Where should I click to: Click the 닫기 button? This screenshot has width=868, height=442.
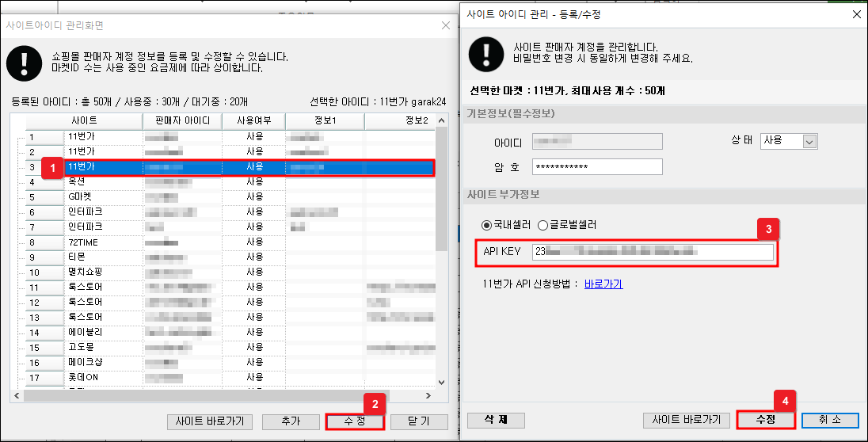click(x=419, y=422)
